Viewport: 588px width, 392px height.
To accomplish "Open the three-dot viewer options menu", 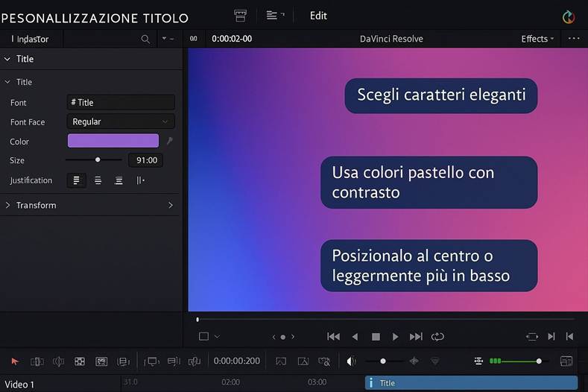I will 574,39.
